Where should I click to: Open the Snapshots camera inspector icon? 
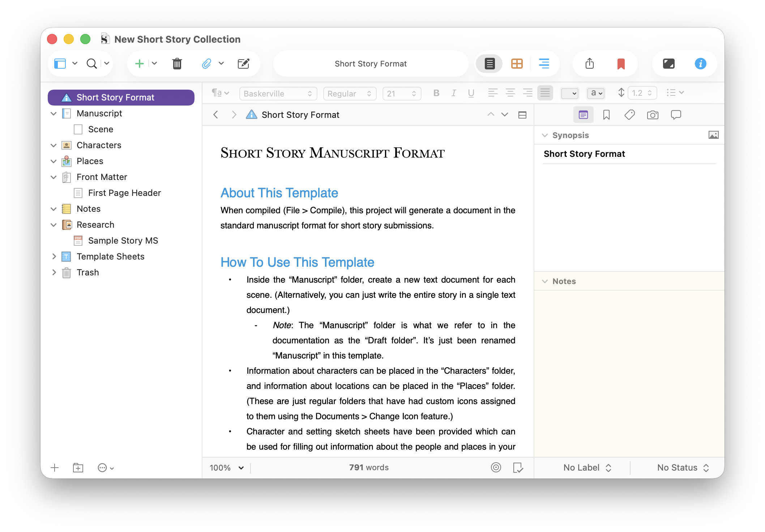point(653,115)
